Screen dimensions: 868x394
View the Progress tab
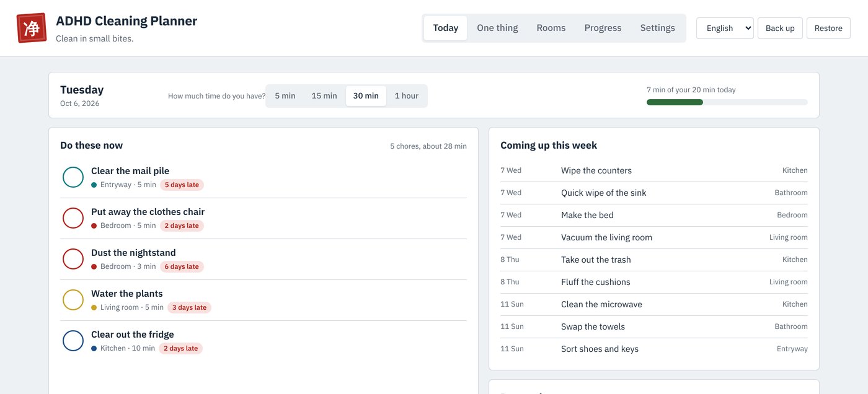point(603,28)
